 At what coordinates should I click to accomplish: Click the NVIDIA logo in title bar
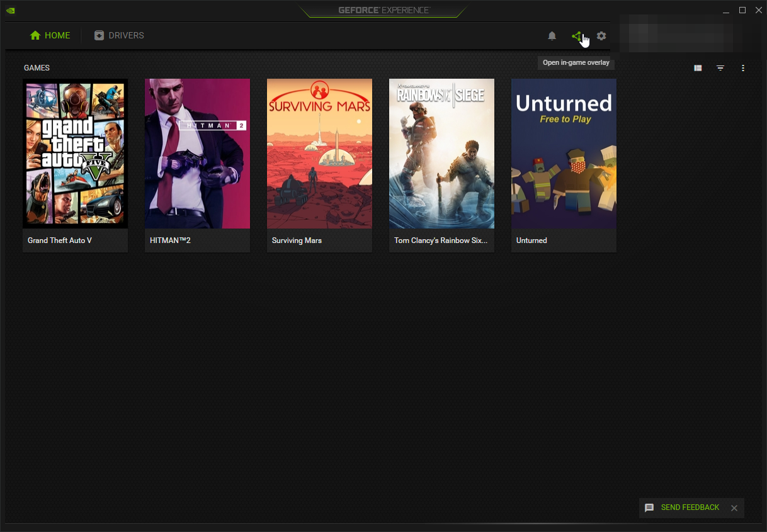[x=10, y=11]
